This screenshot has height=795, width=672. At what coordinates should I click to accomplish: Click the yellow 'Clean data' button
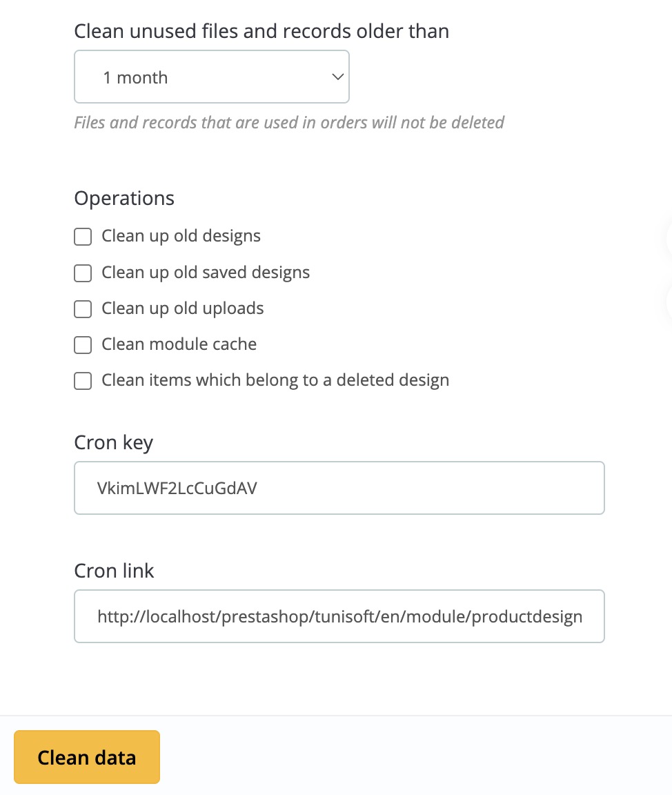coord(87,757)
